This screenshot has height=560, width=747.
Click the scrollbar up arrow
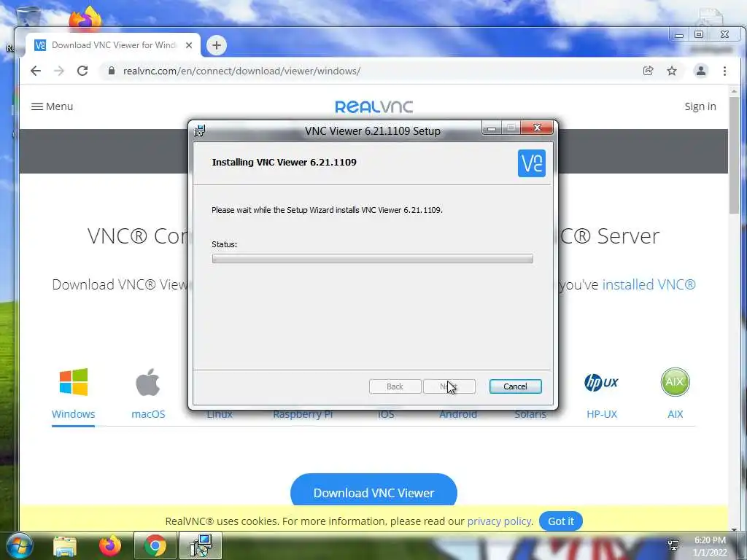pos(734,90)
